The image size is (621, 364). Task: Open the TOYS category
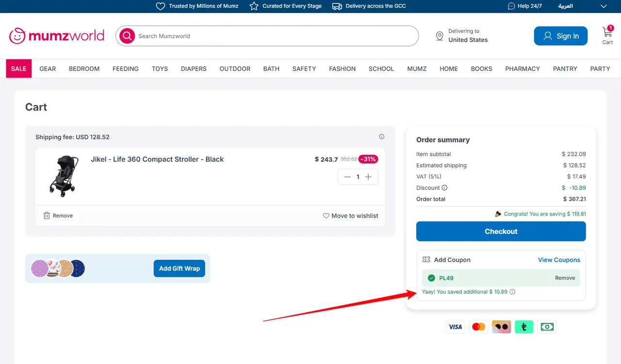pos(160,69)
